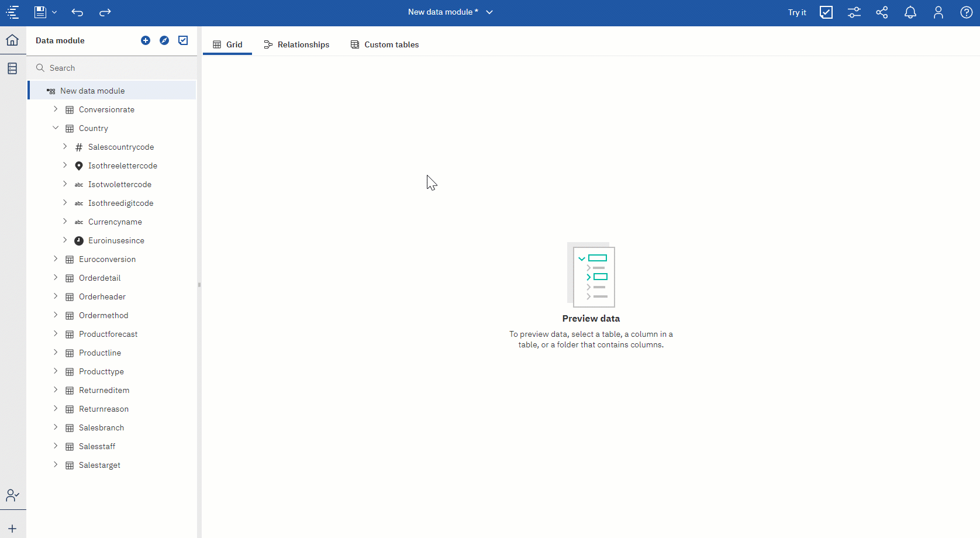980x538 pixels.
Task: Open the personal user menu
Action: pyautogui.click(x=938, y=12)
